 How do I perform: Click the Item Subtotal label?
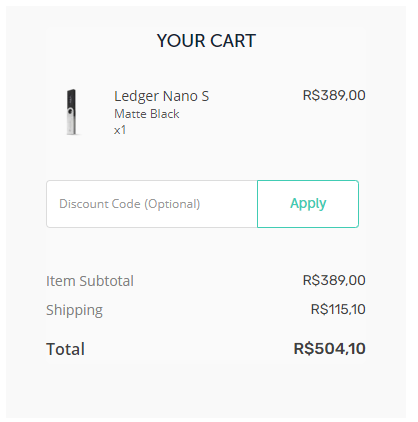click(x=90, y=281)
